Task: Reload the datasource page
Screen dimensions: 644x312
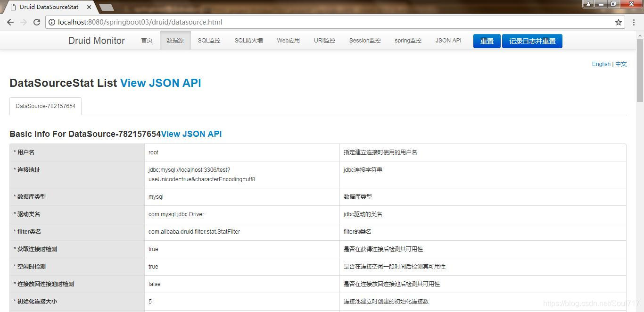Action: [37, 22]
